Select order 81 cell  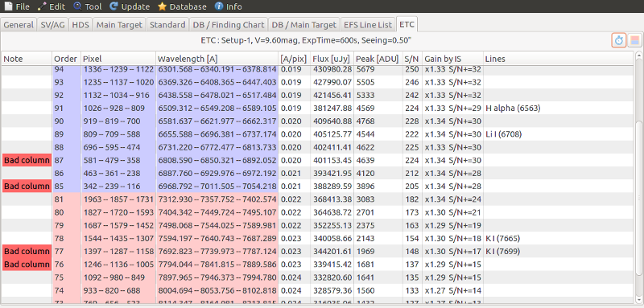pyautogui.click(x=67, y=199)
